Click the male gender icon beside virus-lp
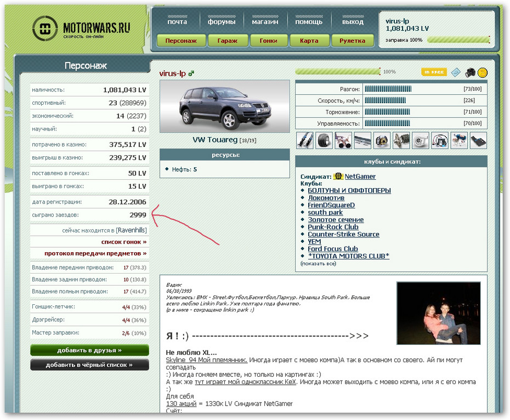 191,73
